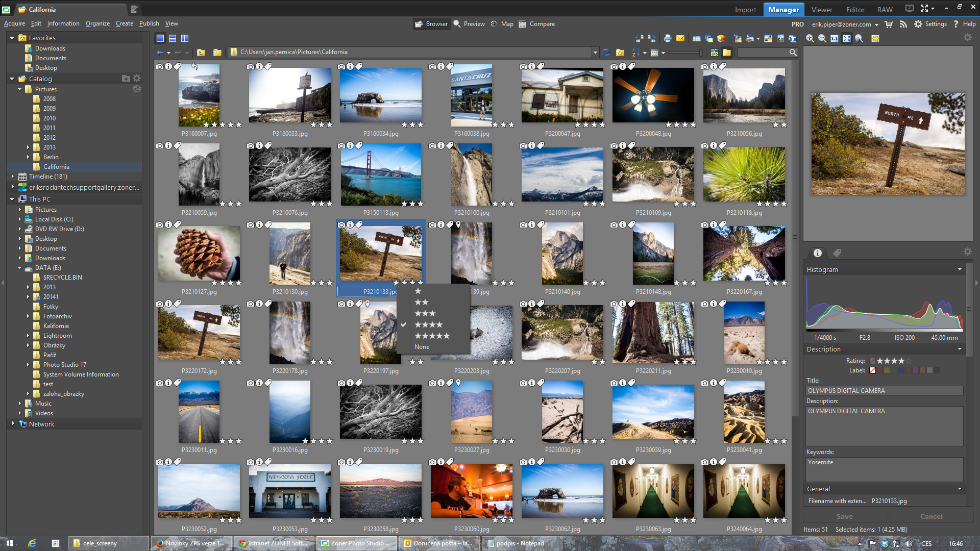This screenshot has width=980, height=551.
Task: Choose five stars in rating popup
Action: point(432,336)
